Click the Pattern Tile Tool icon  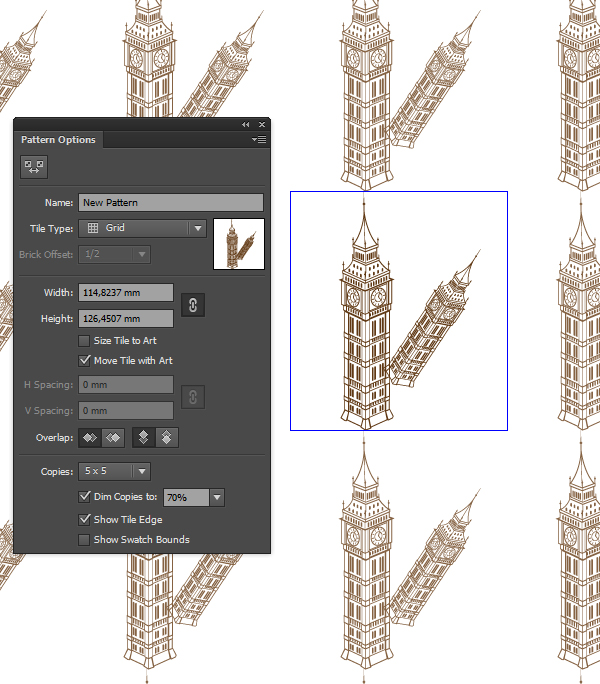pos(34,167)
